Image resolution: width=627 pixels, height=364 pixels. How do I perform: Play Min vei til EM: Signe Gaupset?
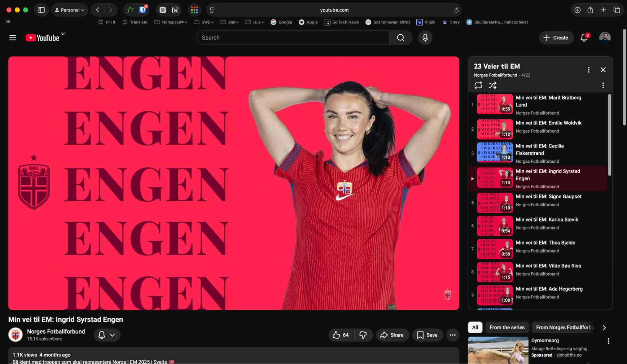click(538, 203)
